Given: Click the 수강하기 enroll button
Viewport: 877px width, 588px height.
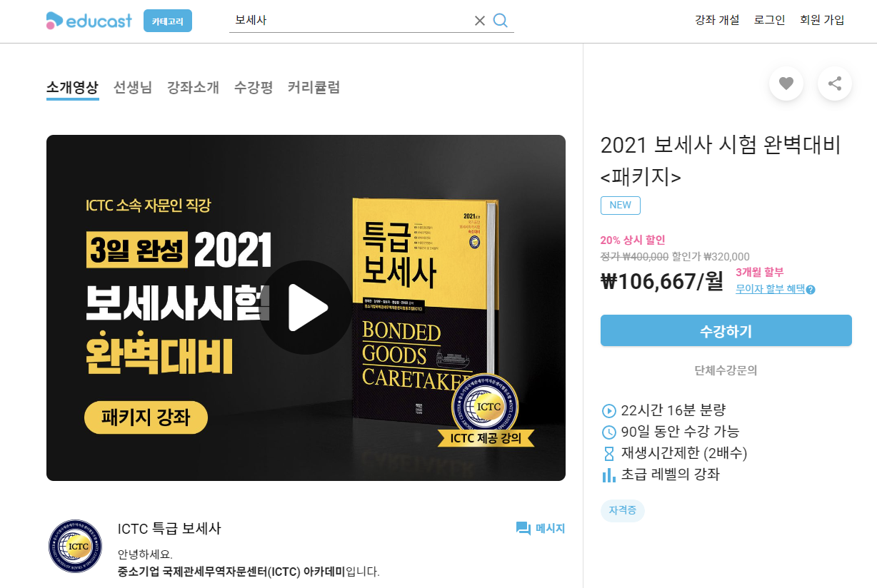Looking at the screenshot, I should tap(726, 330).
